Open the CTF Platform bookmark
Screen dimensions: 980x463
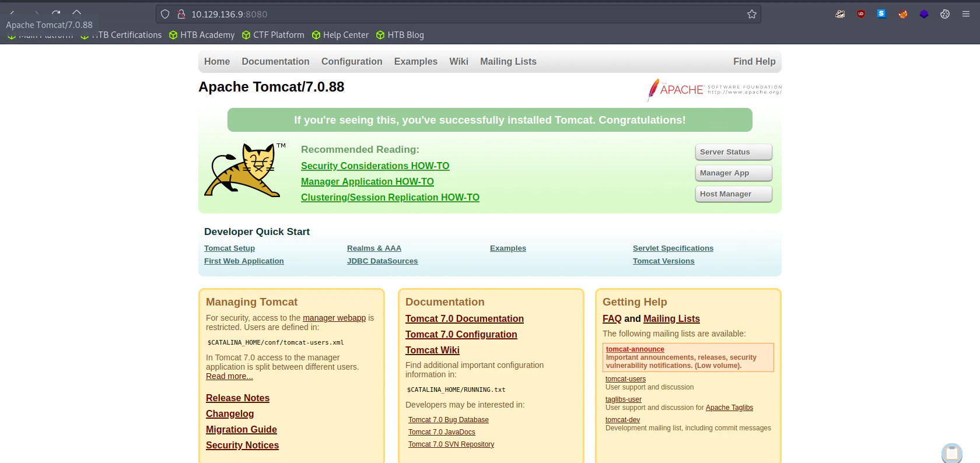(x=273, y=35)
